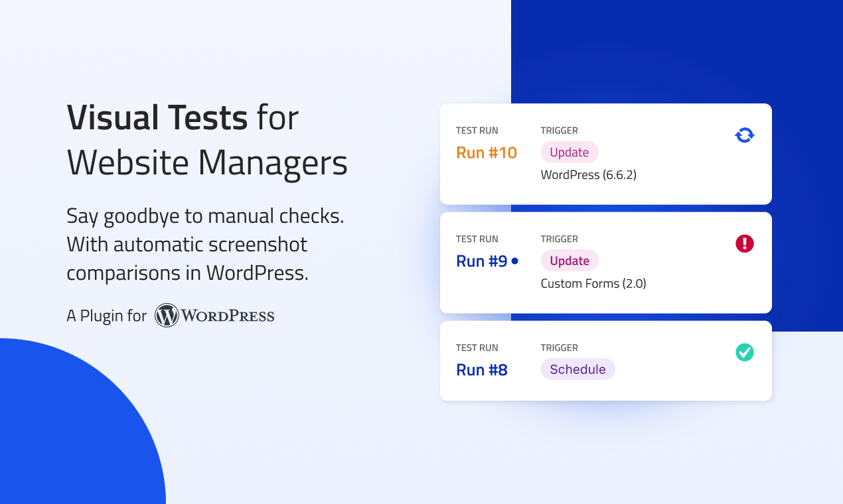The height and width of the screenshot is (504, 843).
Task: Click the TRIGGER label in Run #9 card
Action: pyautogui.click(x=559, y=239)
